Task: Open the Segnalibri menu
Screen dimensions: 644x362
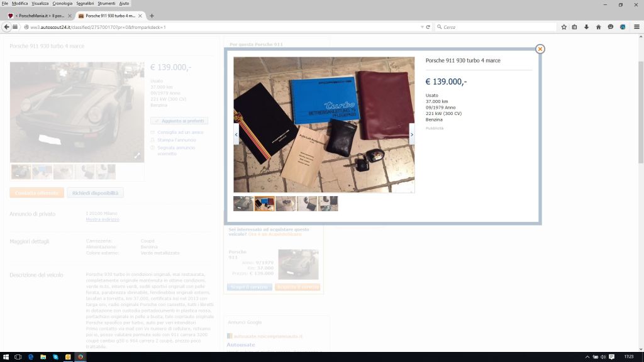Action: (x=85, y=3)
